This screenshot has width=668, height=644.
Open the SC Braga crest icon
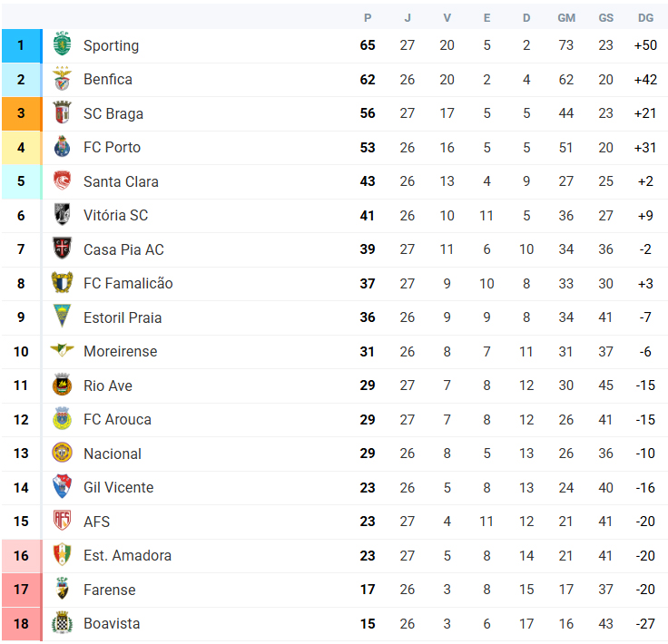point(63,112)
